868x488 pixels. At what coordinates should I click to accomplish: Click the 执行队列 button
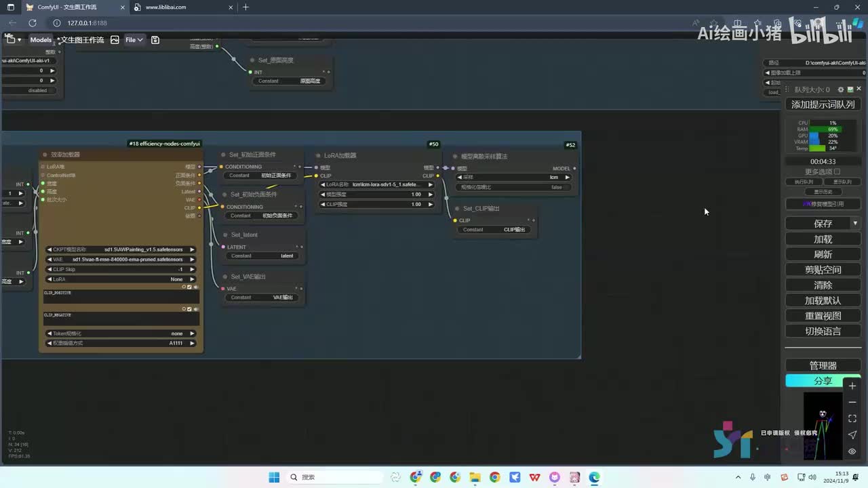tap(804, 182)
